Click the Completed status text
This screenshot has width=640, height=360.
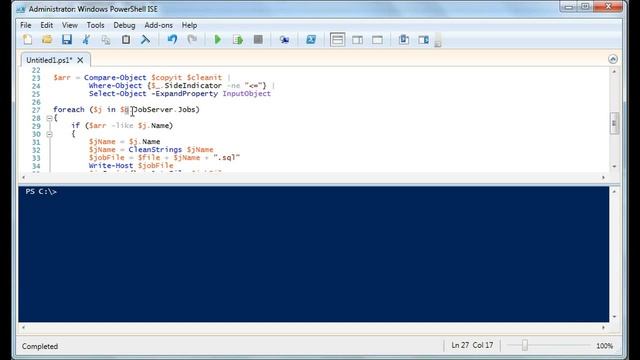point(40,346)
